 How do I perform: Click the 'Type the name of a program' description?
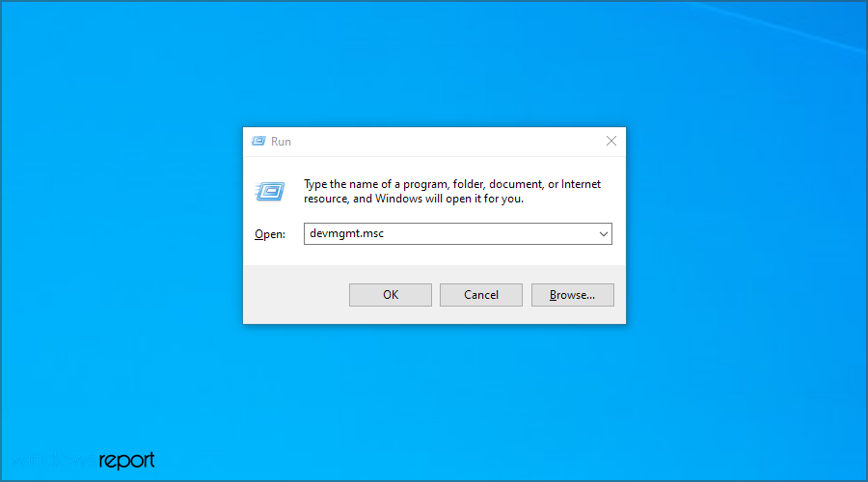(x=452, y=192)
